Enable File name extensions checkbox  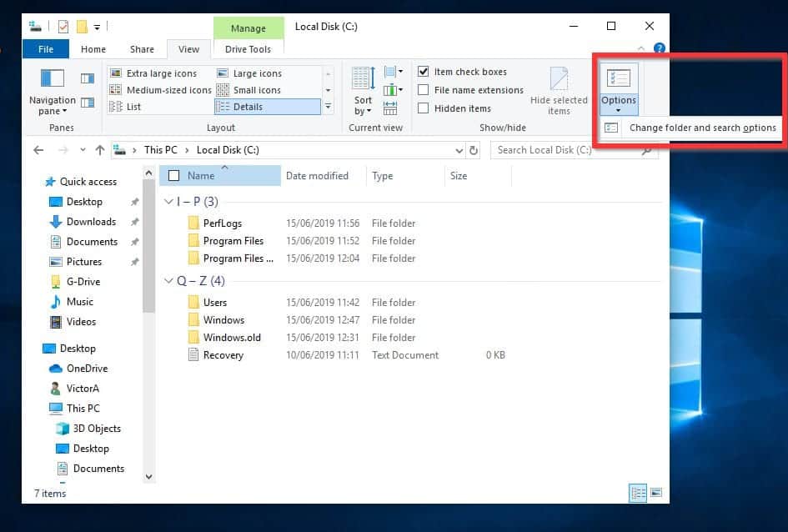pyautogui.click(x=423, y=90)
